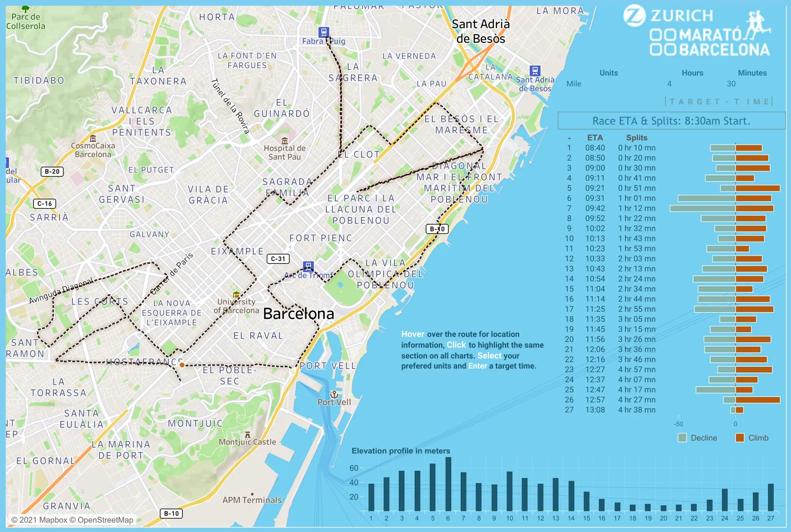
Task: Click the Decline legend color swatch
Action: click(683, 438)
